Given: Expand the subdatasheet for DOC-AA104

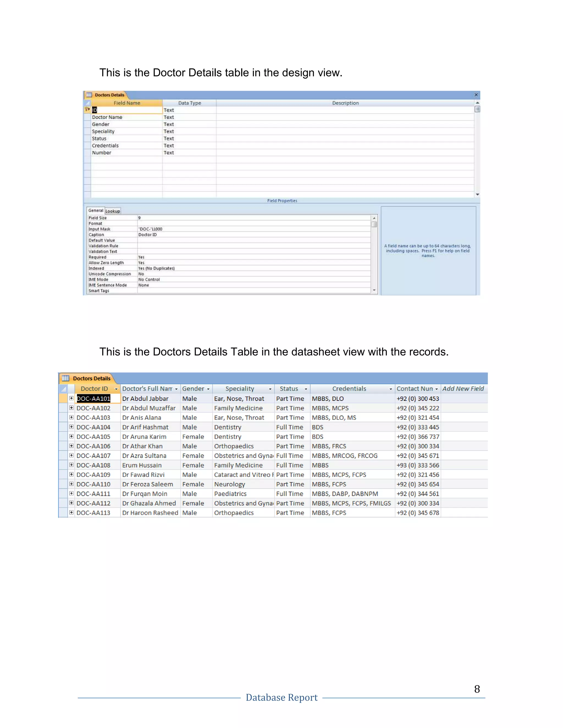Looking at the screenshot, I should pos(71,427).
